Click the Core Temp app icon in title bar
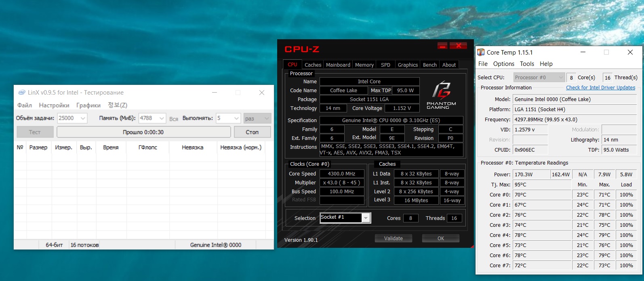 481,52
